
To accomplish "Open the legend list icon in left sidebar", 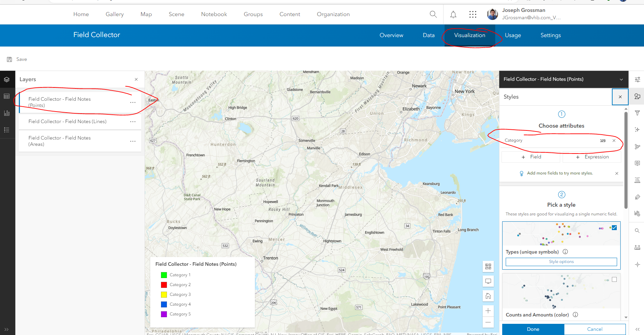I will (7, 129).
